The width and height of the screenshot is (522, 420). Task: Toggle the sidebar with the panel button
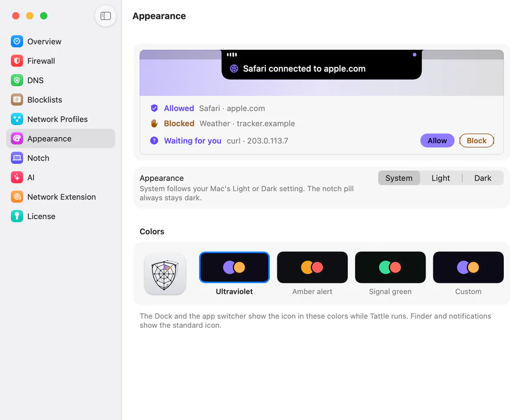(x=106, y=16)
